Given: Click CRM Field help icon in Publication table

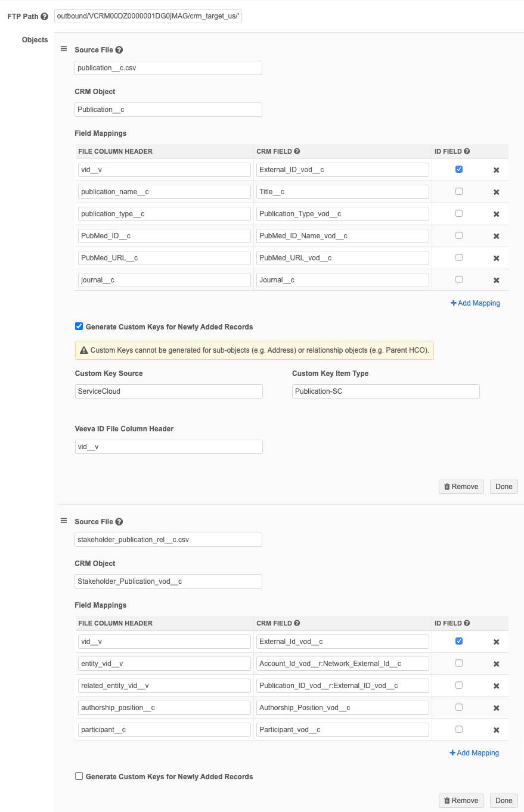Looking at the screenshot, I should [297, 151].
